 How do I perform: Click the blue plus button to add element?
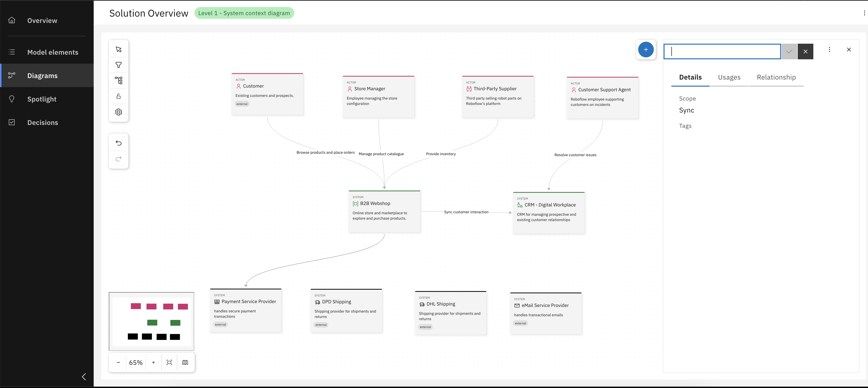click(646, 50)
